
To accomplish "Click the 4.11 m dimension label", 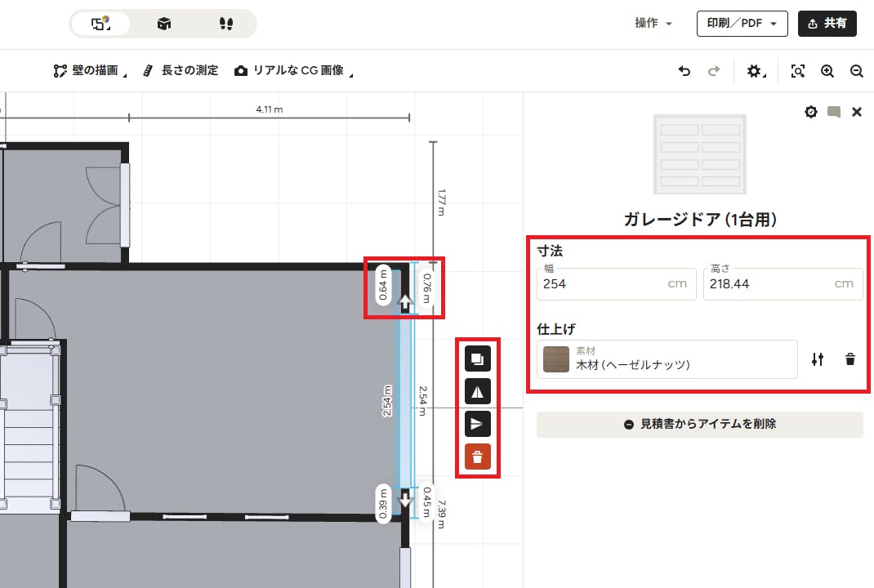I will pos(270,109).
